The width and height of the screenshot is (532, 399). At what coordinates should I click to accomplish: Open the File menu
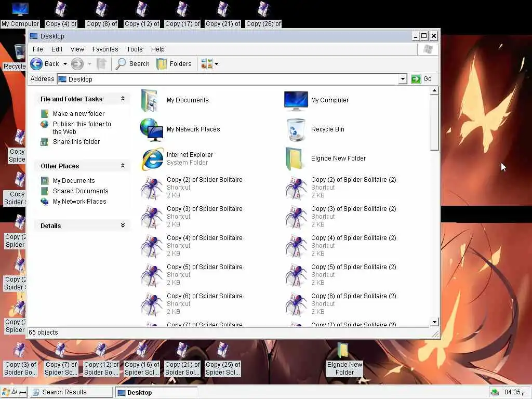[x=37, y=49]
